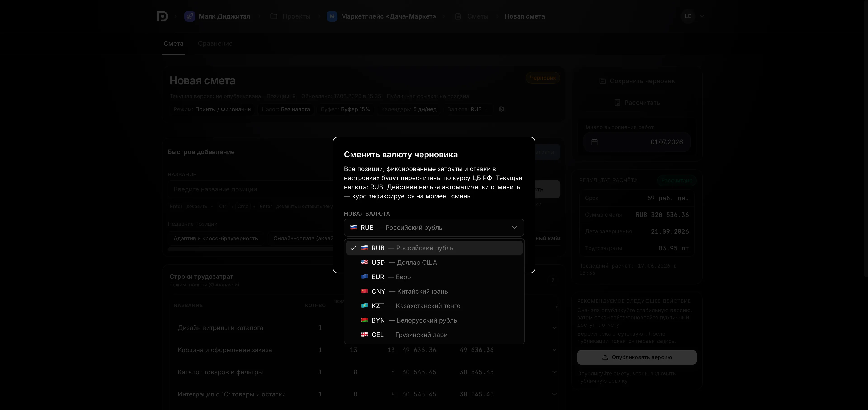This screenshot has height=410, width=868.
Task: Click the Проекты folder icon in breadcrumbs
Action: [x=274, y=16]
